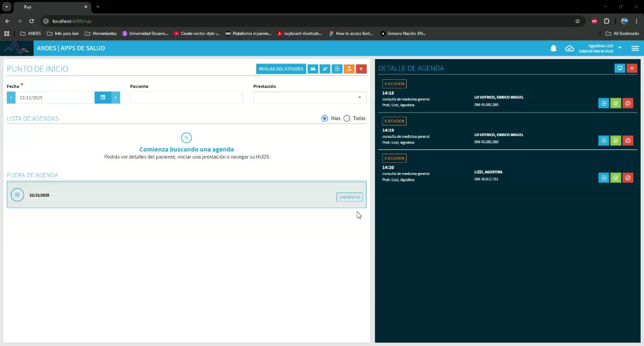Select the Todas radio button
Image resolution: width=644 pixels, height=346 pixels.
[347, 118]
